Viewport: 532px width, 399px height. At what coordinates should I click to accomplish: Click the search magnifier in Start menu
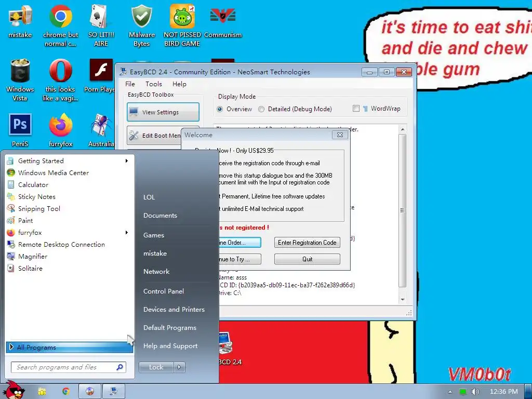(120, 367)
